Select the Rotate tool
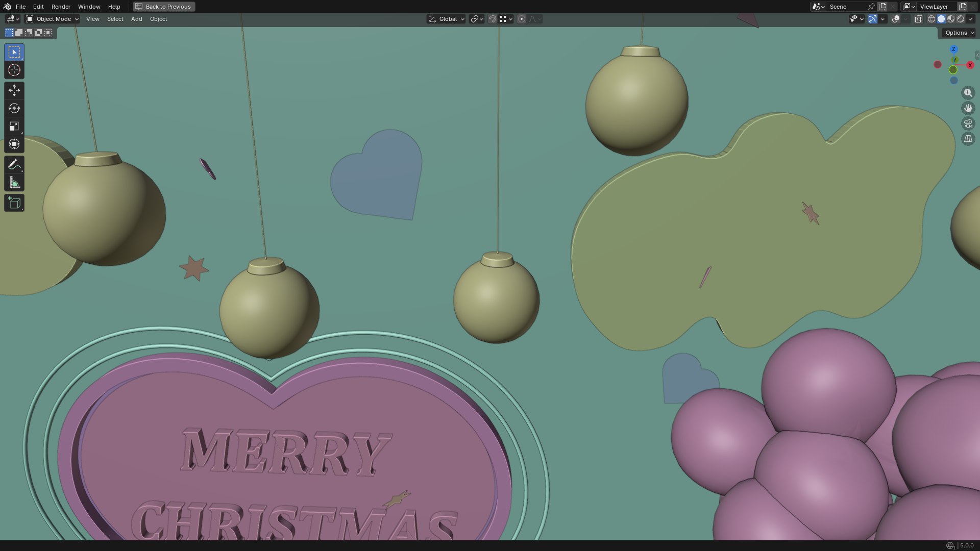 [x=14, y=108]
